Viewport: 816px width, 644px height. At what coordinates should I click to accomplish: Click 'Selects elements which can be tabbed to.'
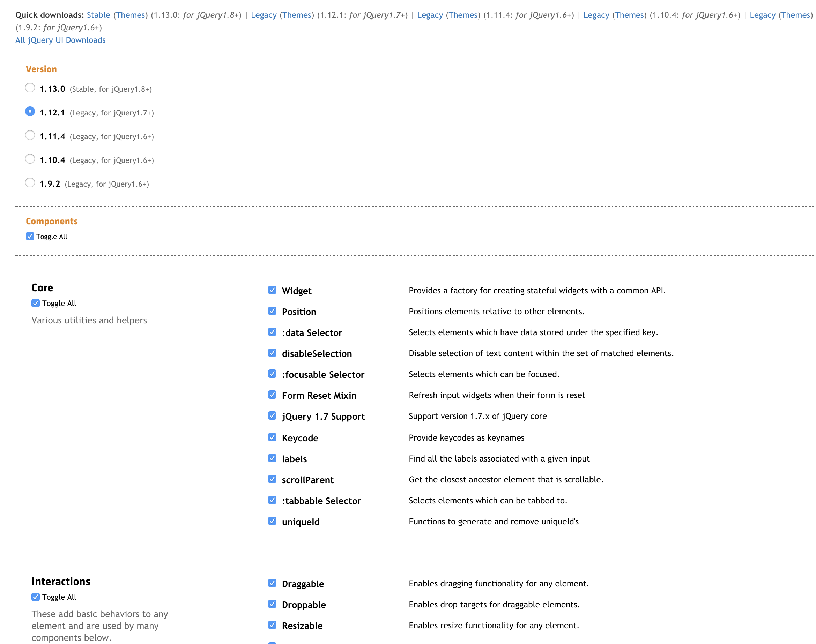pyautogui.click(x=488, y=500)
